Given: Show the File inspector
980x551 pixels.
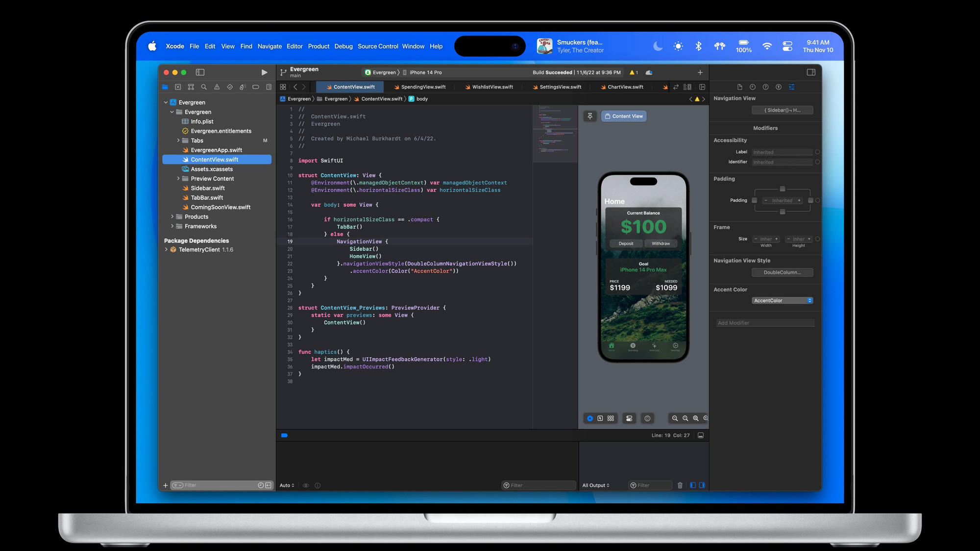Looking at the screenshot, I should coord(740,87).
